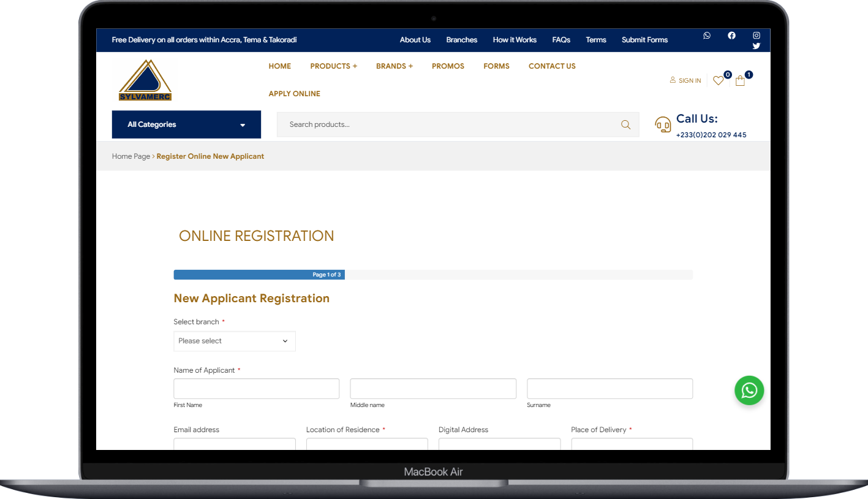Image resolution: width=868 pixels, height=499 pixels.
Task: Focus the Location of Residence field
Action: click(x=367, y=444)
